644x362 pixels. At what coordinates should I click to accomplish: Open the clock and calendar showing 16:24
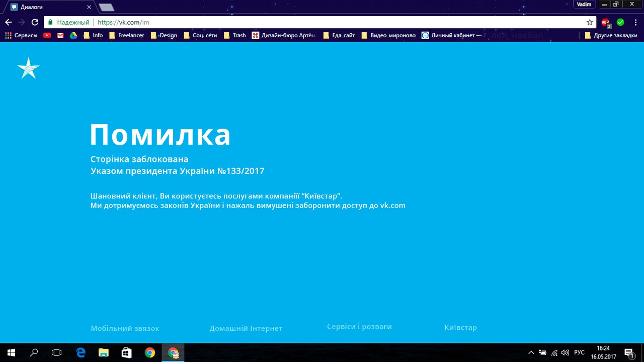603,352
